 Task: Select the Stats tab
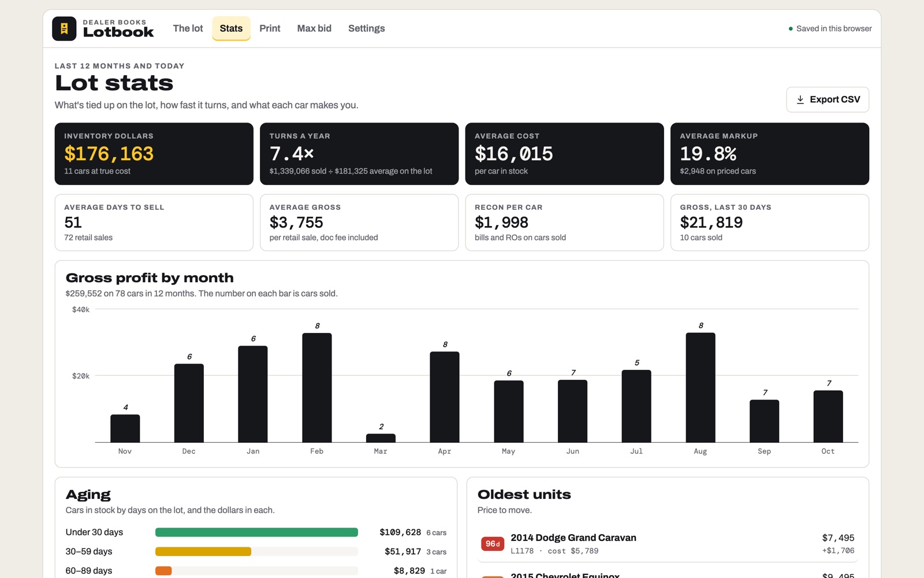point(231,28)
